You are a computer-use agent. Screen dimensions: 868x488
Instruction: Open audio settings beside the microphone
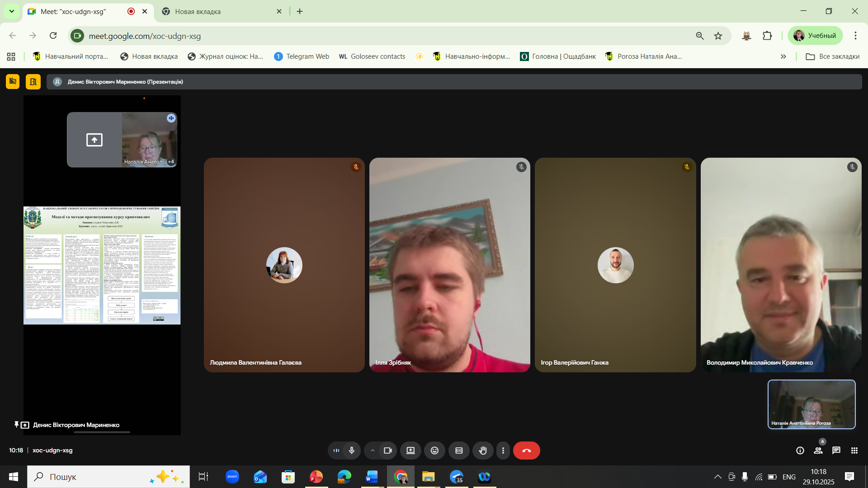click(336, 450)
